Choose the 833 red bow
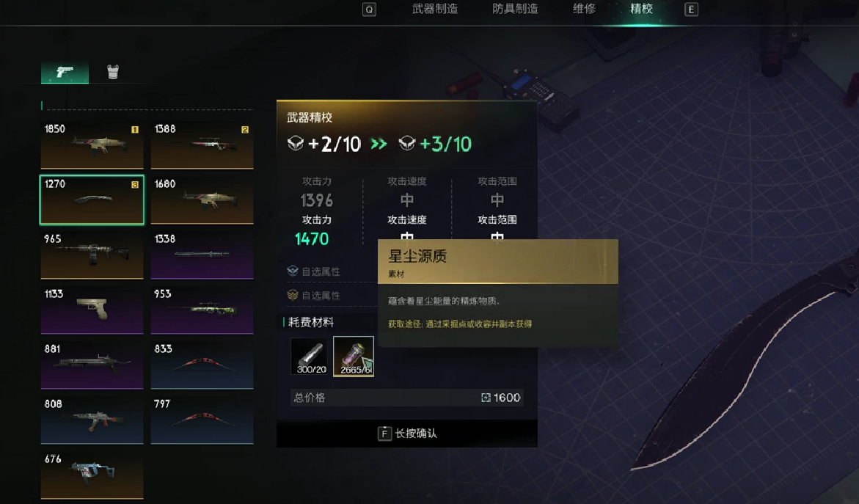The width and height of the screenshot is (859, 504). pyautogui.click(x=202, y=365)
